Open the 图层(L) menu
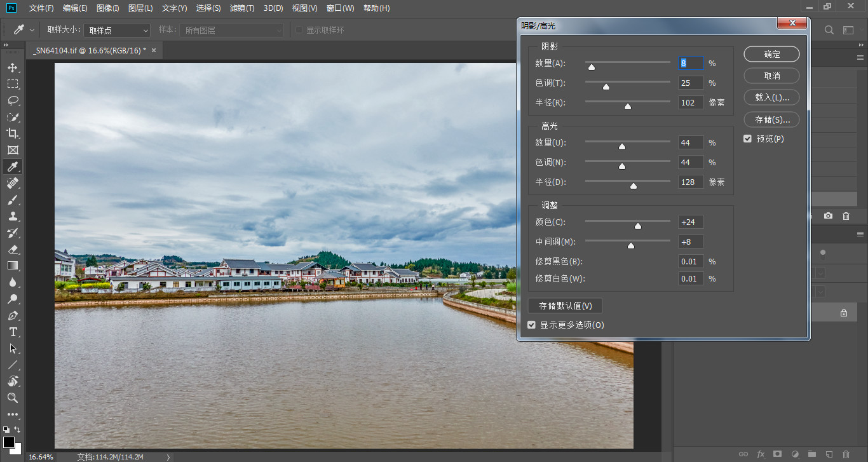Viewport: 868px width, 462px height. (140, 8)
